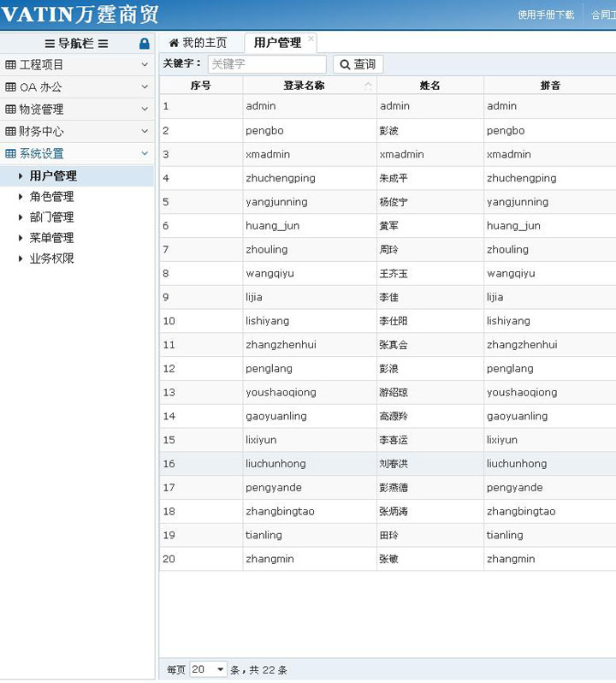Select 菜单管理 from the sidebar

[51, 238]
